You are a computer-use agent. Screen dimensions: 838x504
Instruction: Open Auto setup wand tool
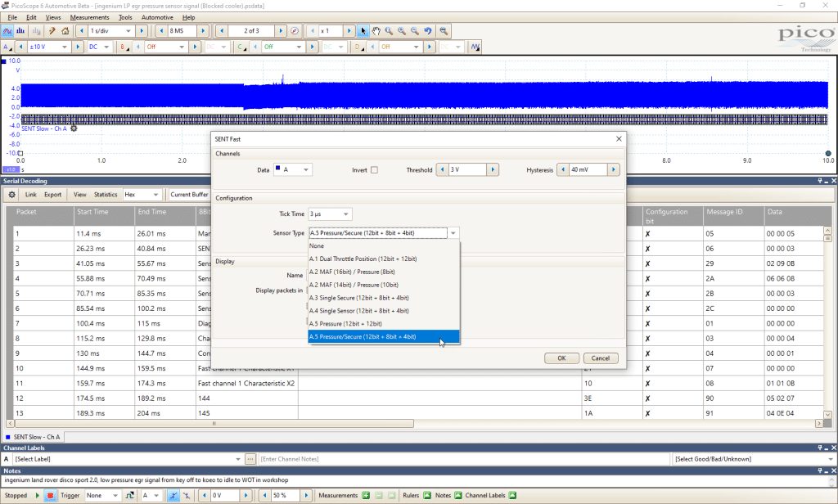(52, 31)
